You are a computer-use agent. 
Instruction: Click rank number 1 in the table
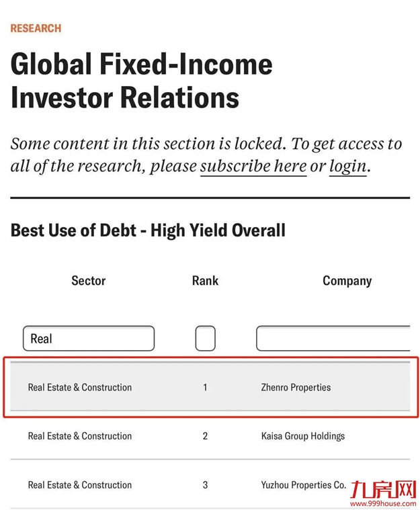205,387
